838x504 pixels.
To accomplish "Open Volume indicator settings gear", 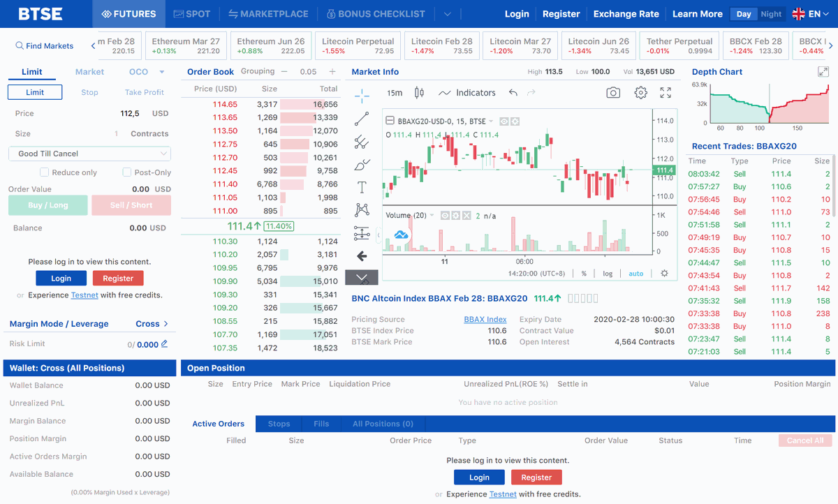I will coord(455,216).
